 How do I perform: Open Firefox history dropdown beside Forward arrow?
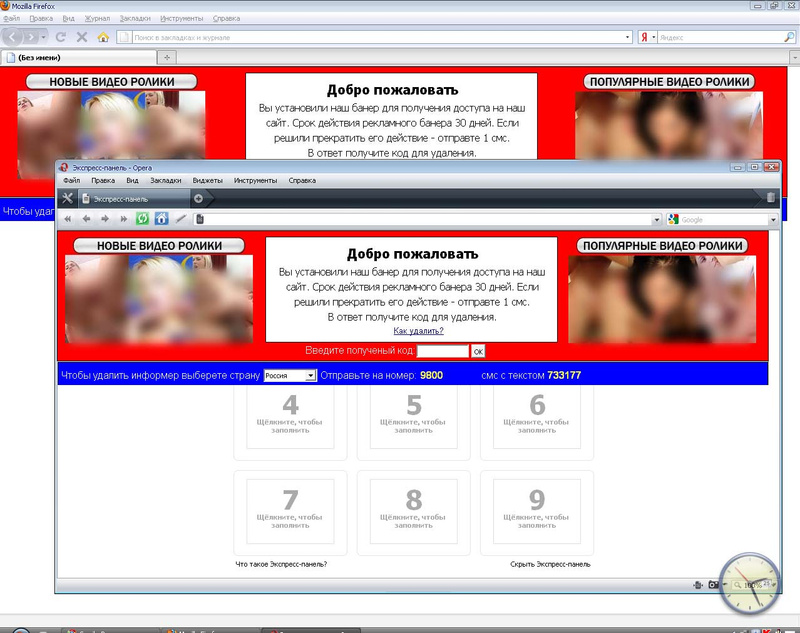click(43, 37)
